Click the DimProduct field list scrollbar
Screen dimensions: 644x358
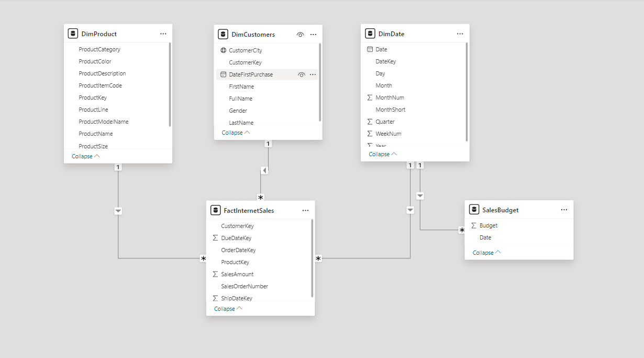pos(170,85)
